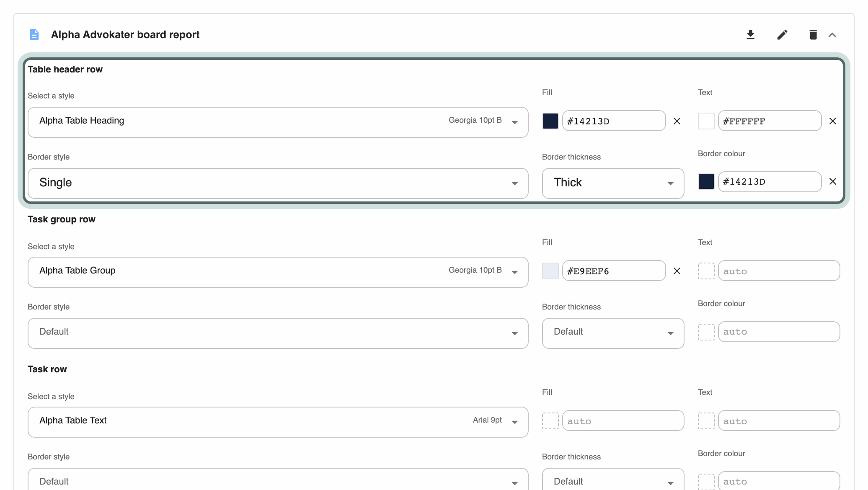Pick the task group light Fill colour swatch

550,271
